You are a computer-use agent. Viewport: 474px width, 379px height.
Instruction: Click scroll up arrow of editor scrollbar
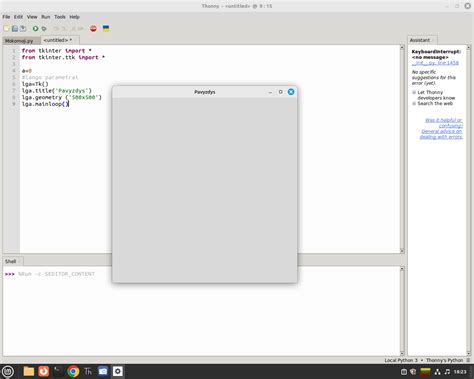(x=402, y=48)
